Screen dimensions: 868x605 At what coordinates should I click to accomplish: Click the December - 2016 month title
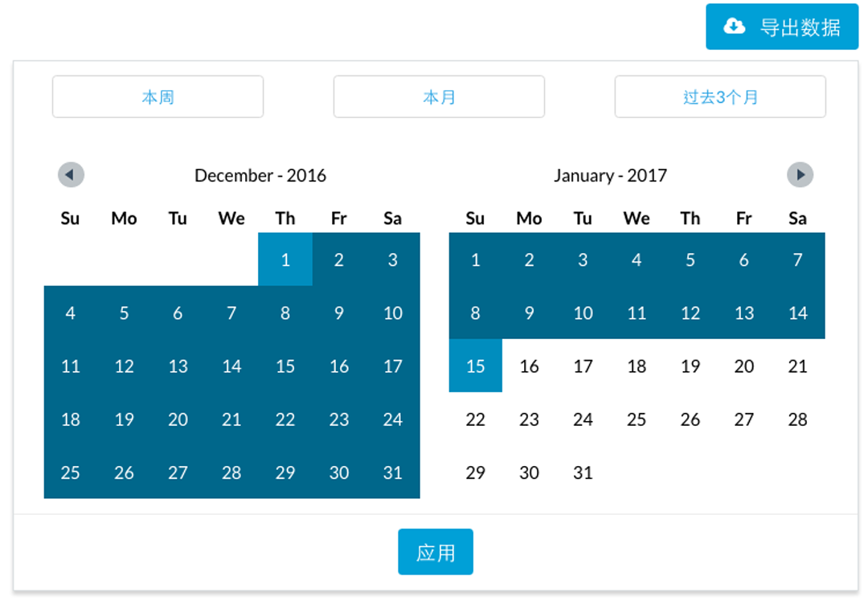point(260,175)
